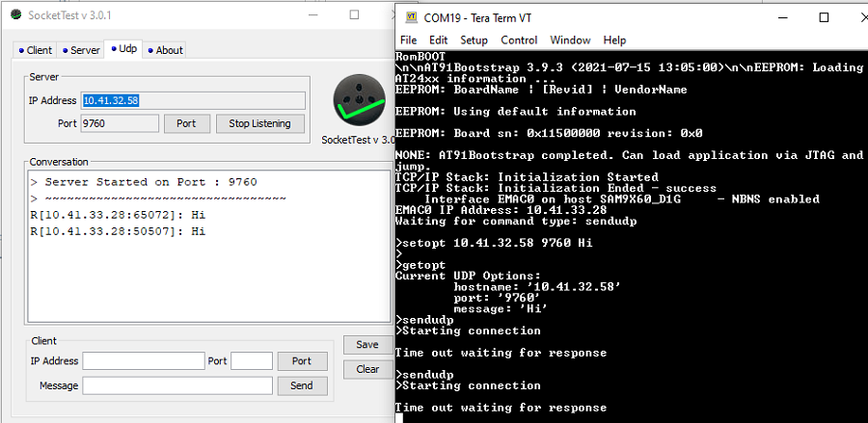Go to the About tab
Screen dimensions: 868x423
coord(166,50)
